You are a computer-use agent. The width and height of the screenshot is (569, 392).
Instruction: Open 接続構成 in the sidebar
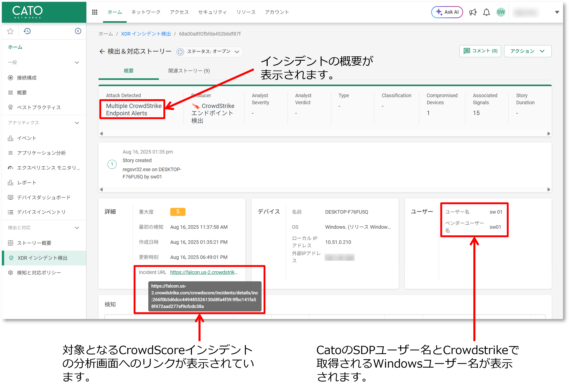[x=26, y=78]
